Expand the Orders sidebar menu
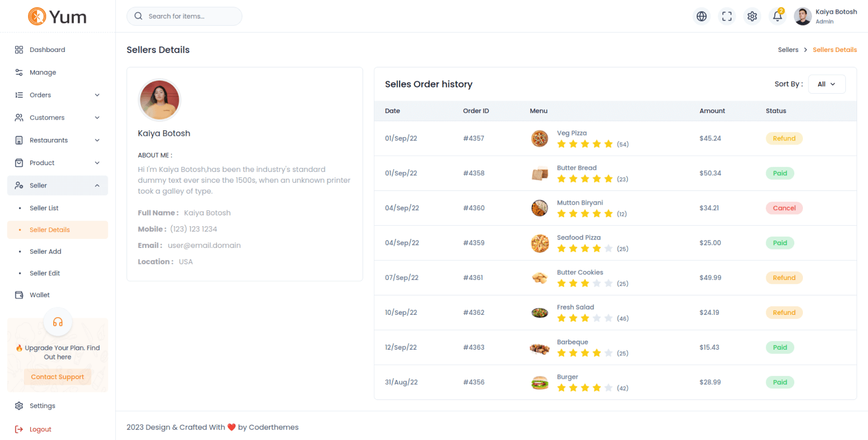Image resolution: width=868 pixels, height=440 pixels. click(x=57, y=95)
